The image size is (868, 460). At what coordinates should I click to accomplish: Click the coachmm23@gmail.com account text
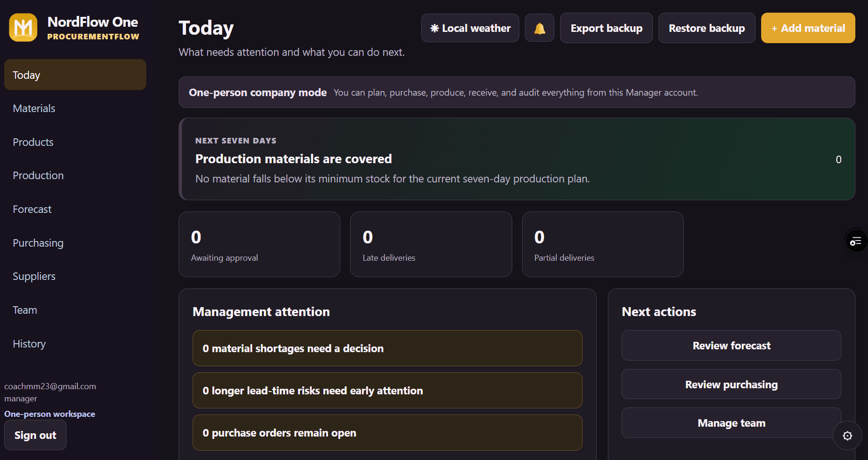(50, 386)
